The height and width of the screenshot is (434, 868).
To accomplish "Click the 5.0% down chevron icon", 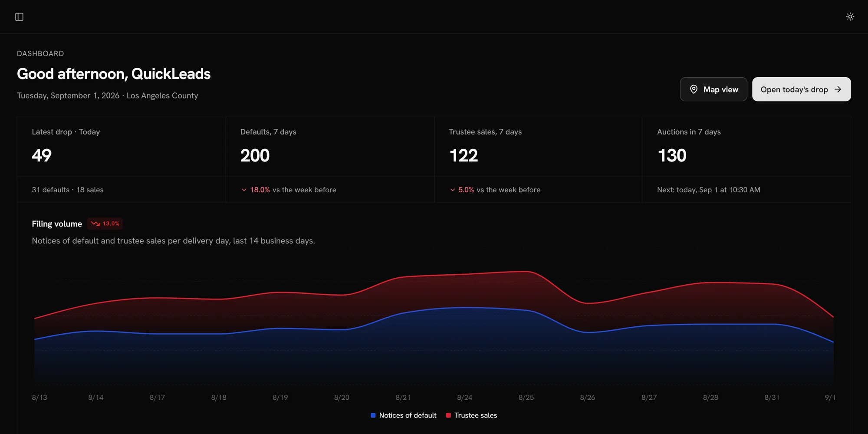I will coord(452,190).
